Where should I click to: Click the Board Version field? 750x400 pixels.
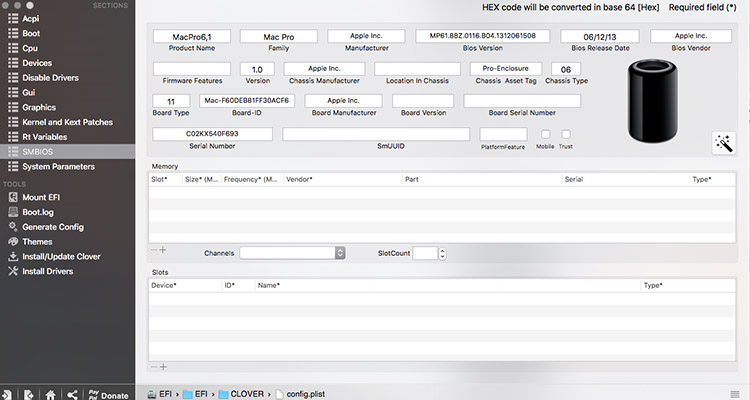coord(423,101)
